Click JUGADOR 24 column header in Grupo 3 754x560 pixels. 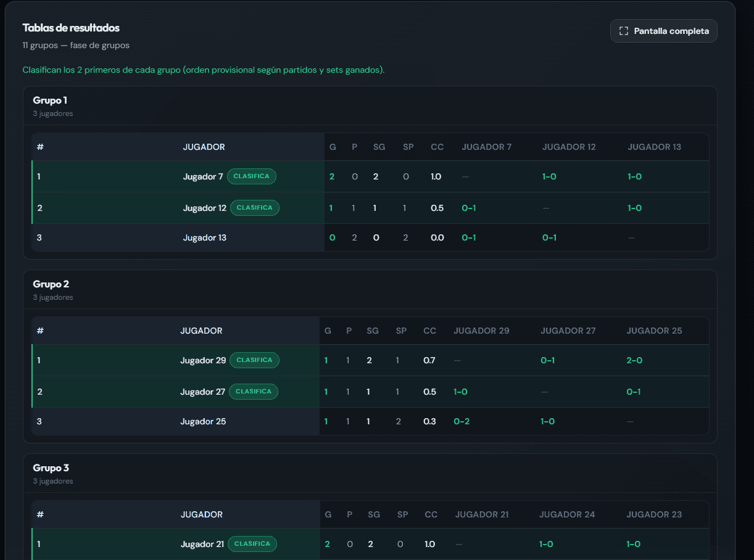(567, 514)
